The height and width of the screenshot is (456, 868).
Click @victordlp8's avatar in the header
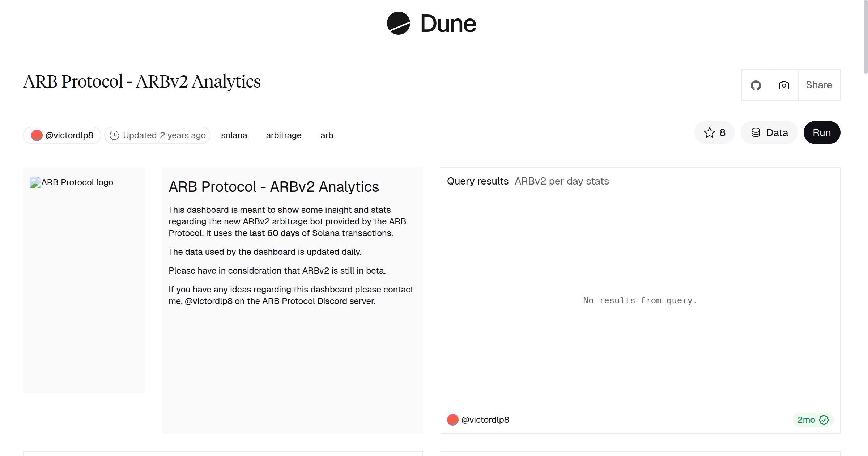37,135
